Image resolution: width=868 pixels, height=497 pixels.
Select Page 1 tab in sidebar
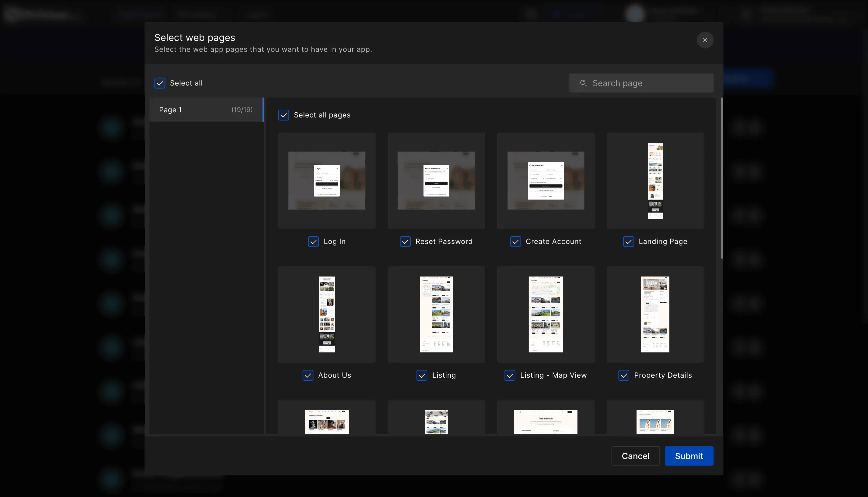206,110
